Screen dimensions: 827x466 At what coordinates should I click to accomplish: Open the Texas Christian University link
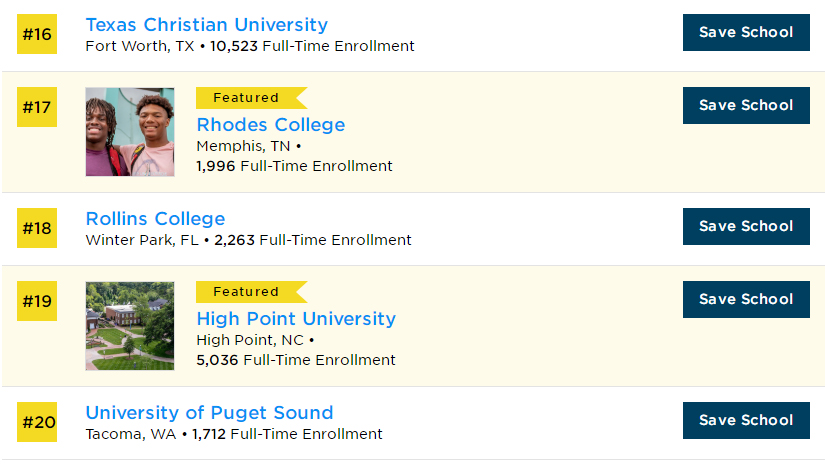tap(207, 25)
